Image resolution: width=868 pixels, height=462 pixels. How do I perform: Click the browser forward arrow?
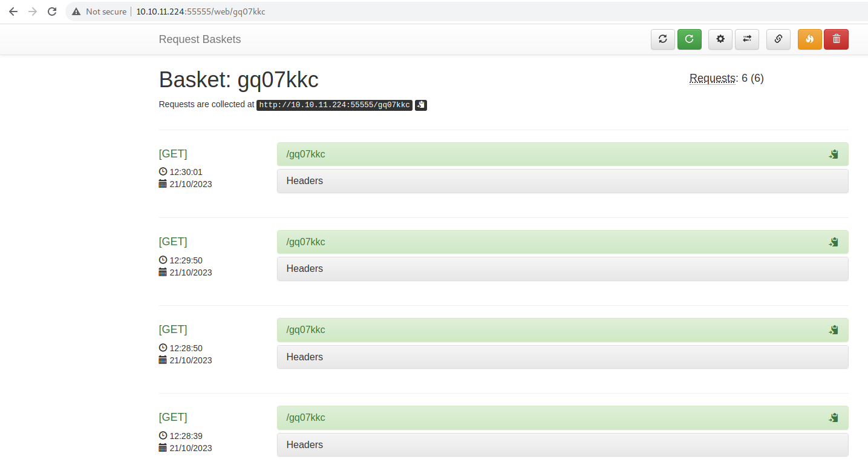pos(33,12)
